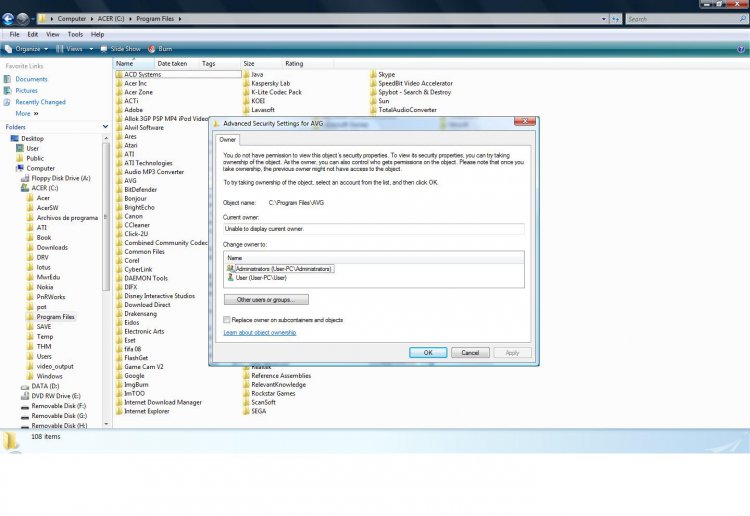Click the DAEMON Tools folder icon
This screenshot has height=516, width=750.
[119, 278]
